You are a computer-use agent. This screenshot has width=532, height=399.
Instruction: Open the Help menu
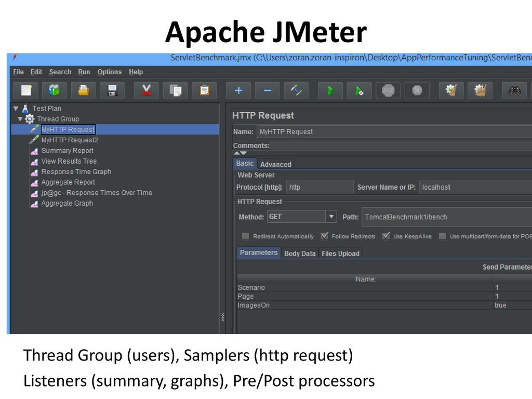click(x=136, y=72)
